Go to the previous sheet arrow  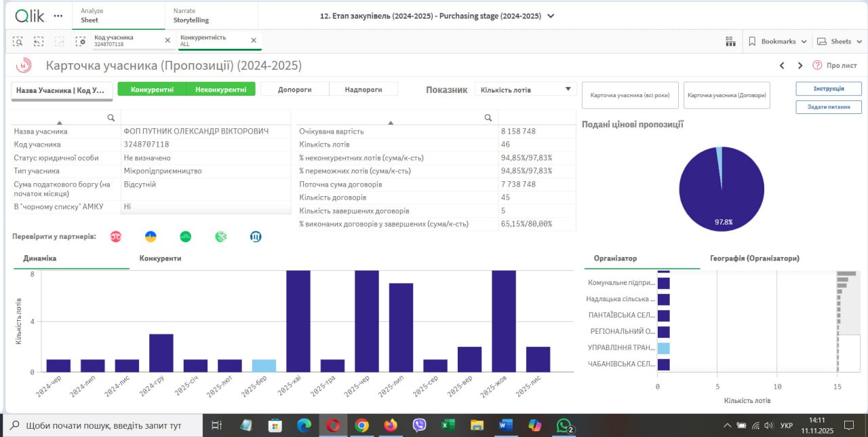[782, 66]
